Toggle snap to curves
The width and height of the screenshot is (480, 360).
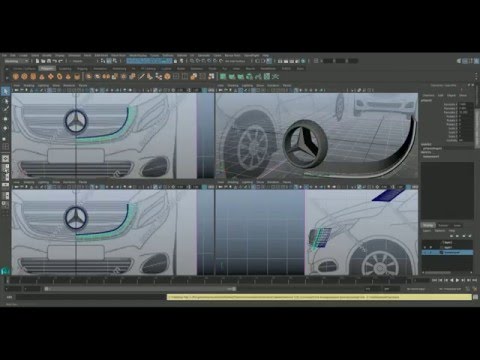pos(198,61)
